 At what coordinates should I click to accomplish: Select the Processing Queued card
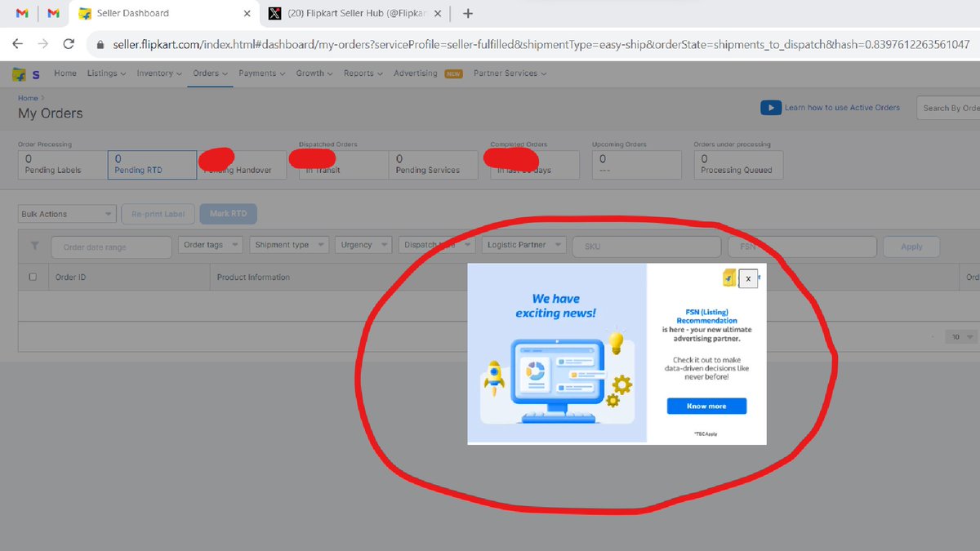[738, 164]
